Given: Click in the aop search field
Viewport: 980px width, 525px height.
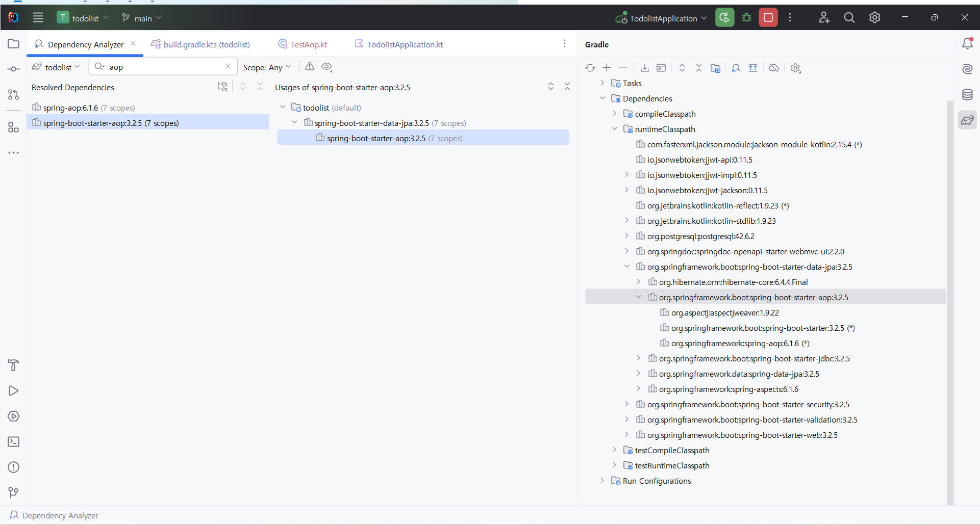Looking at the screenshot, I should 163,67.
